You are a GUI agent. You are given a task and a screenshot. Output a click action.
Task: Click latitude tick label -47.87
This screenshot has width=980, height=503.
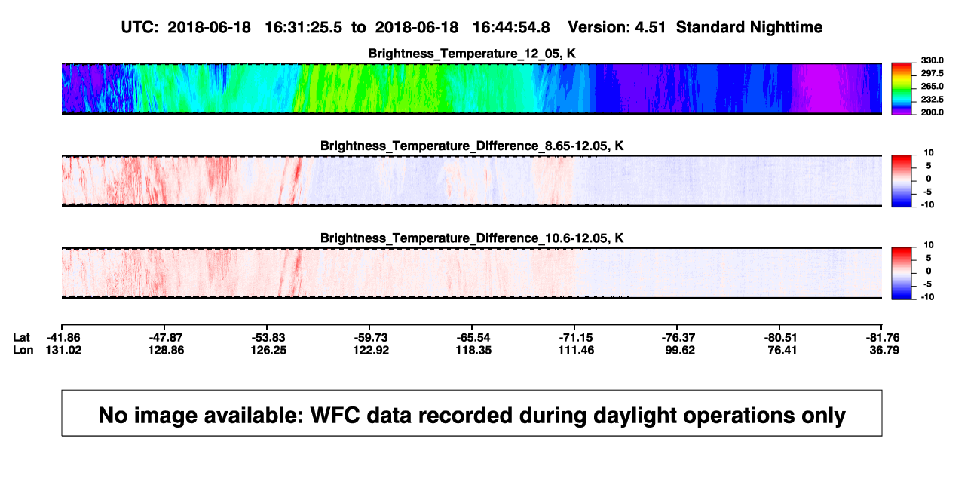coord(165,337)
